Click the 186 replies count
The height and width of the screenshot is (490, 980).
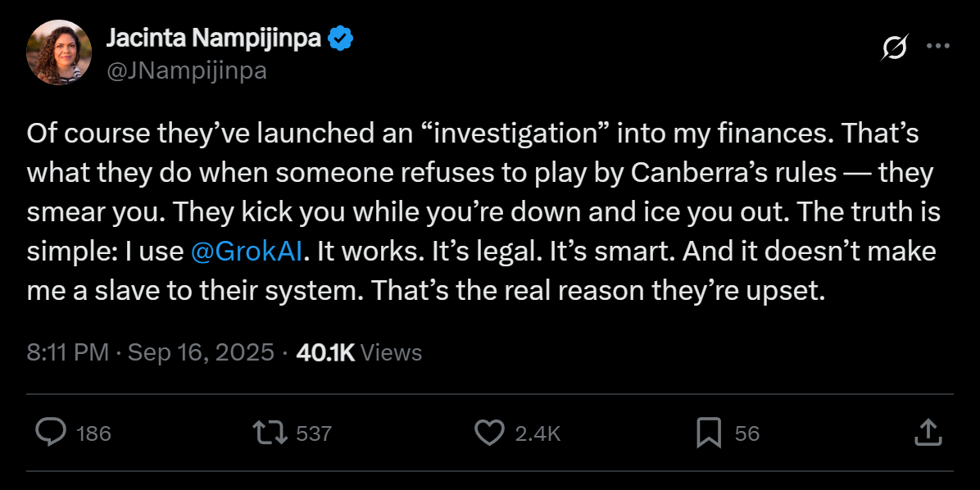93,433
